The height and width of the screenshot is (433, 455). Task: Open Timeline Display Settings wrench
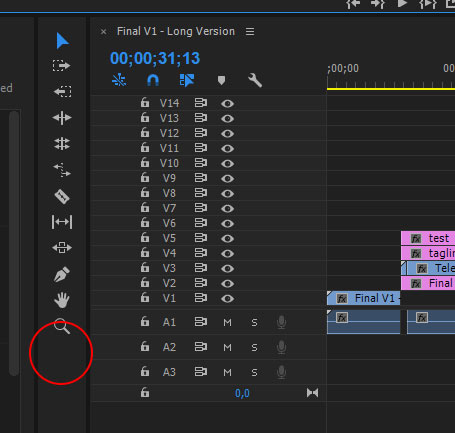click(255, 80)
